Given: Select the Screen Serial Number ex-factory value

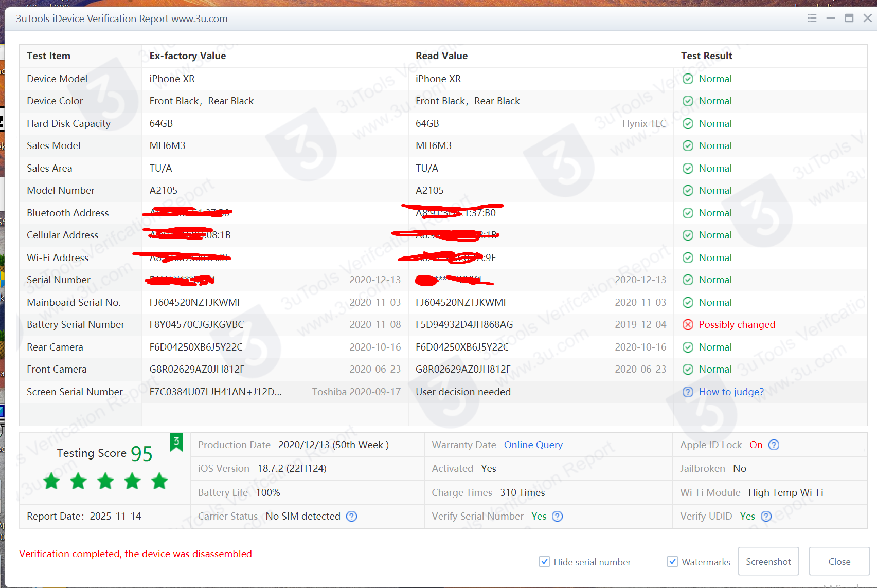Looking at the screenshot, I should [x=216, y=392].
